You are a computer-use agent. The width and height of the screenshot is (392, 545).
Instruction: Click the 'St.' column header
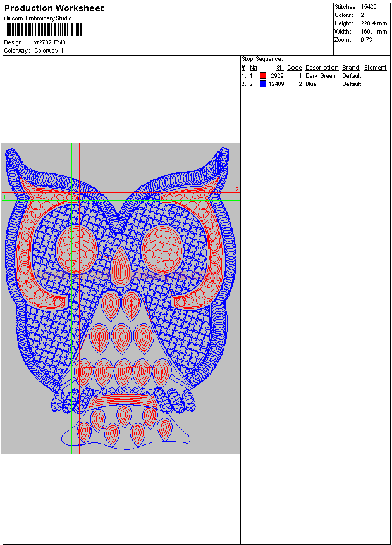(x=280, y=68)
